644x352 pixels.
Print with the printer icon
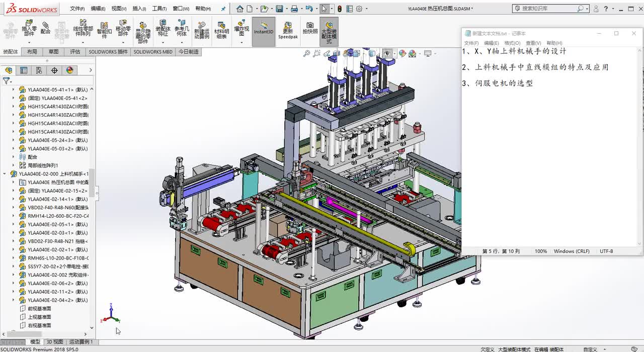(294, 9)
